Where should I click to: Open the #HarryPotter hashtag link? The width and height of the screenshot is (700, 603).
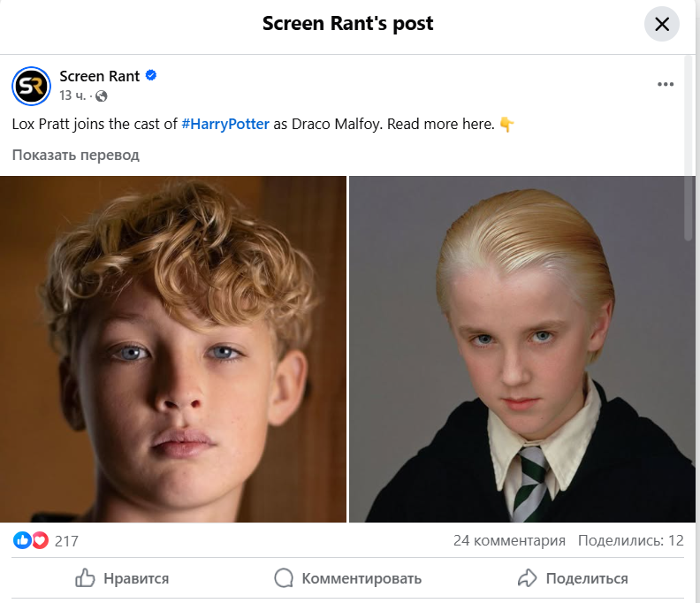click(x=225, y=124)
